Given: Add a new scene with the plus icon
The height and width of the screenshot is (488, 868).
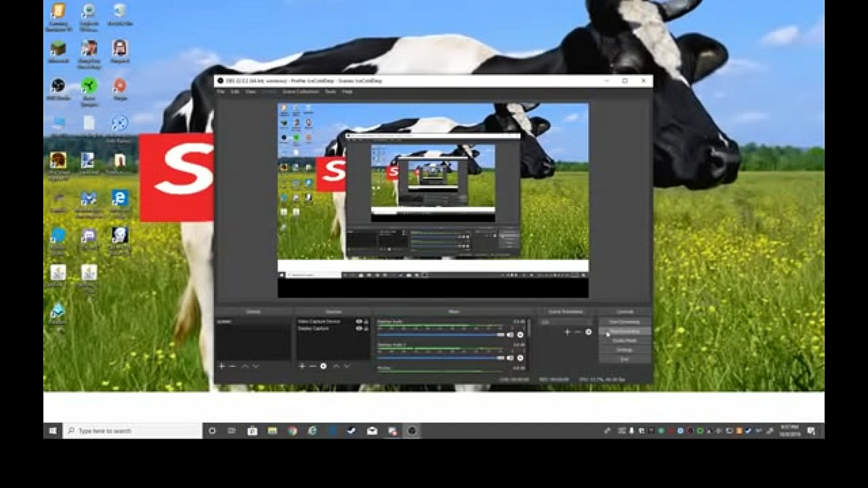Looking at the screenshot, I should click(x=221, y=366).
